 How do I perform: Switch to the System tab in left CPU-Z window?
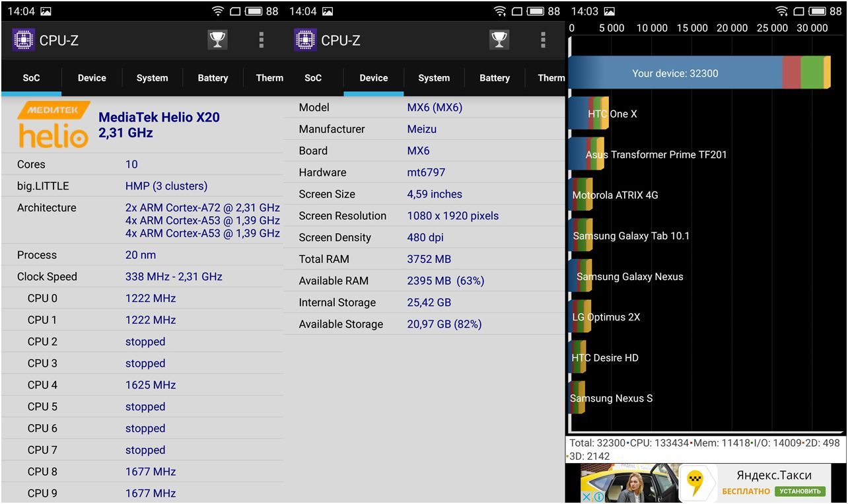tap(152, 78)
